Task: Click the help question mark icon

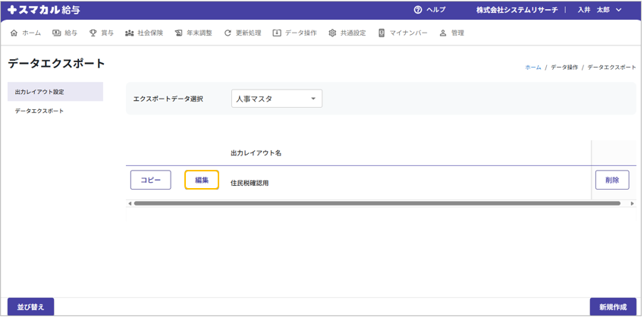Action: (x=418, y=10)
